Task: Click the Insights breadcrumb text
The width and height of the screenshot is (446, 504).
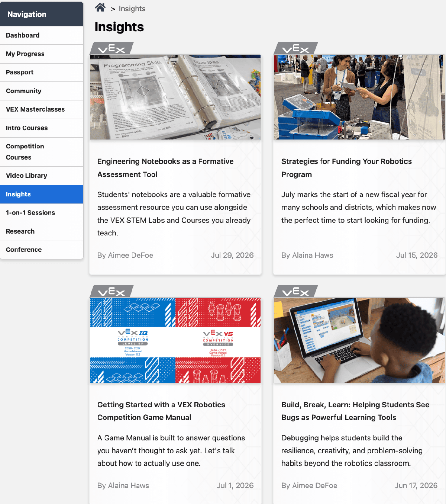Action: pyautogui.click(x=132, y=9)
